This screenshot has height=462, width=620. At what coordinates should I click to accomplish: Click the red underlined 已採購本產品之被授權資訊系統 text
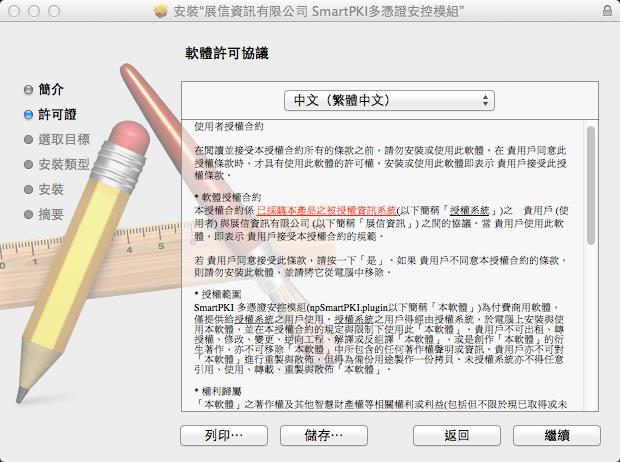click(326, 210)
